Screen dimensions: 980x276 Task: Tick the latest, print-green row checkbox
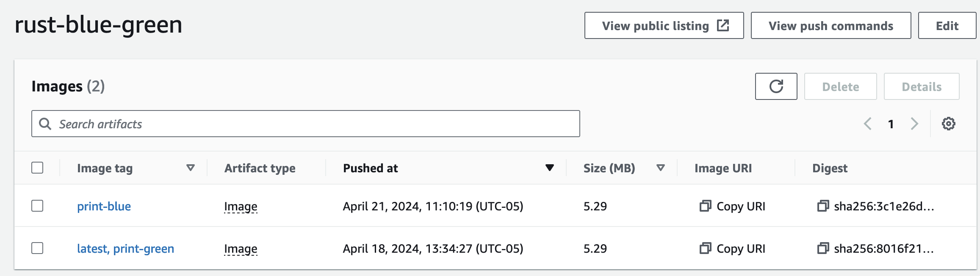tap(37, 248)
